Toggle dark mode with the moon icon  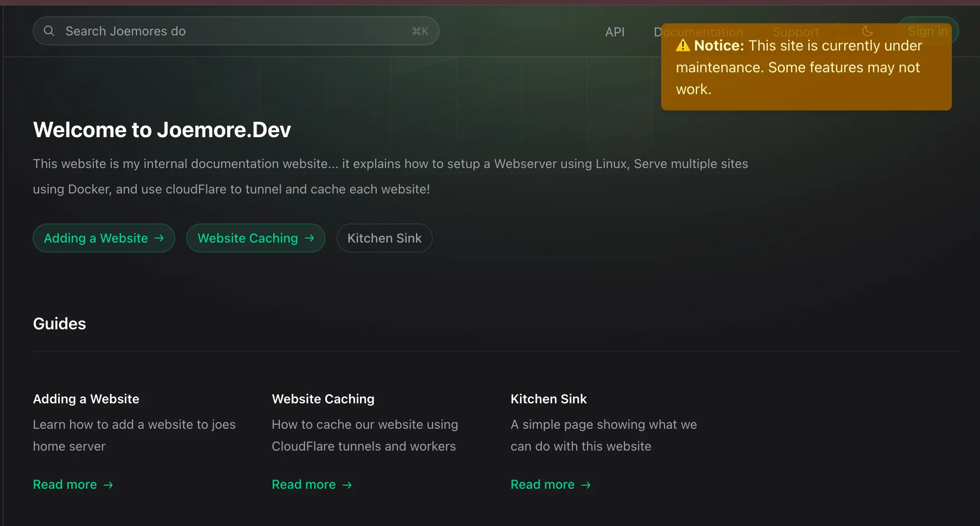[867, 31]
